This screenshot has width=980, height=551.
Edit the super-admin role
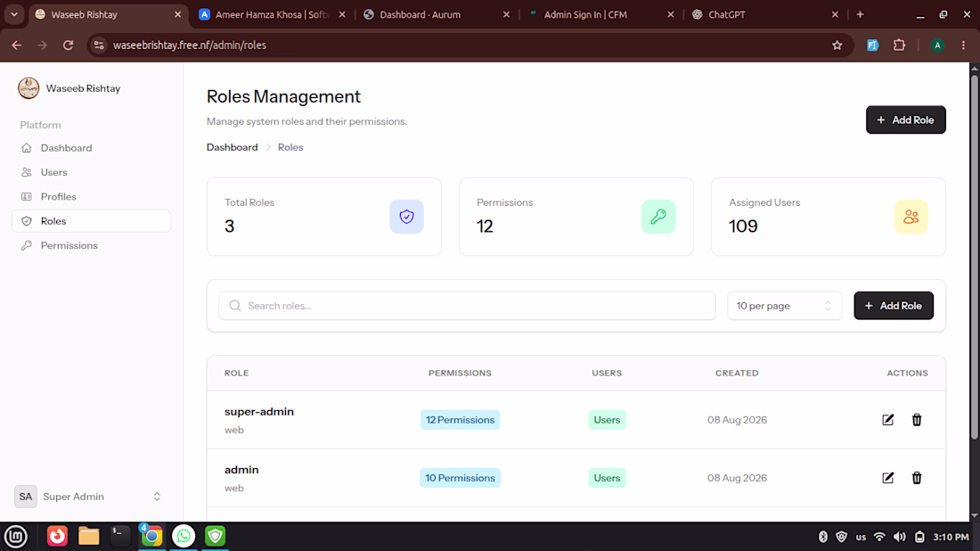point(887,420)
